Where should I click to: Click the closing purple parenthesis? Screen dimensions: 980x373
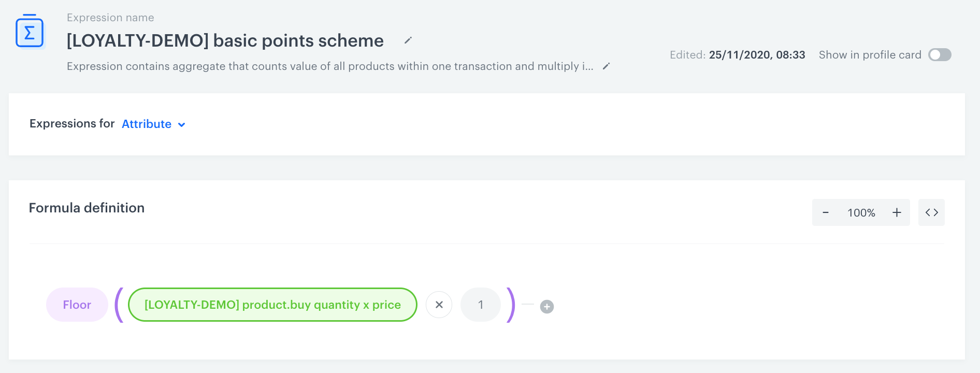[x=511, y=305]
